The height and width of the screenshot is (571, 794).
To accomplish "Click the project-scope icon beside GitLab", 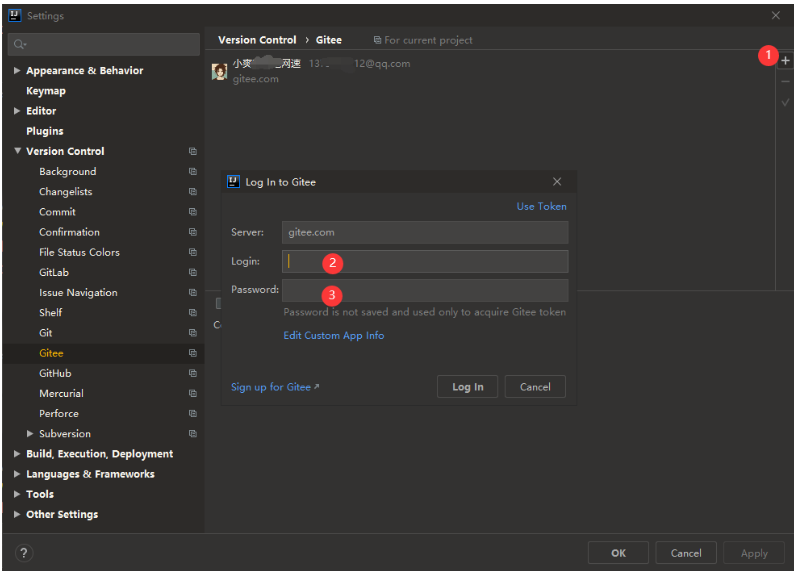I will point(192,272).
